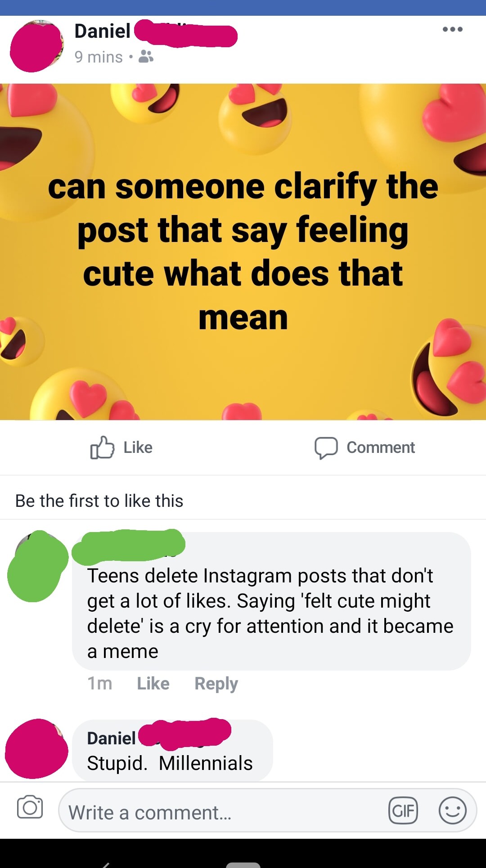486x868 pixels.
Task: Like the post with the thumbs-up button
Action: pos(121,447)
